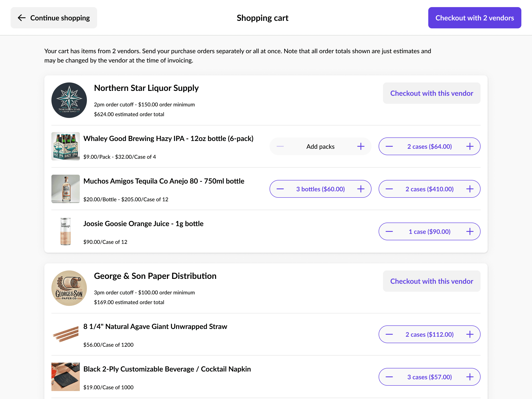This screenshot has height=399, width=532.
Task: Reduce Black Cocktail Napkin case count
Action: coord(389,377)
